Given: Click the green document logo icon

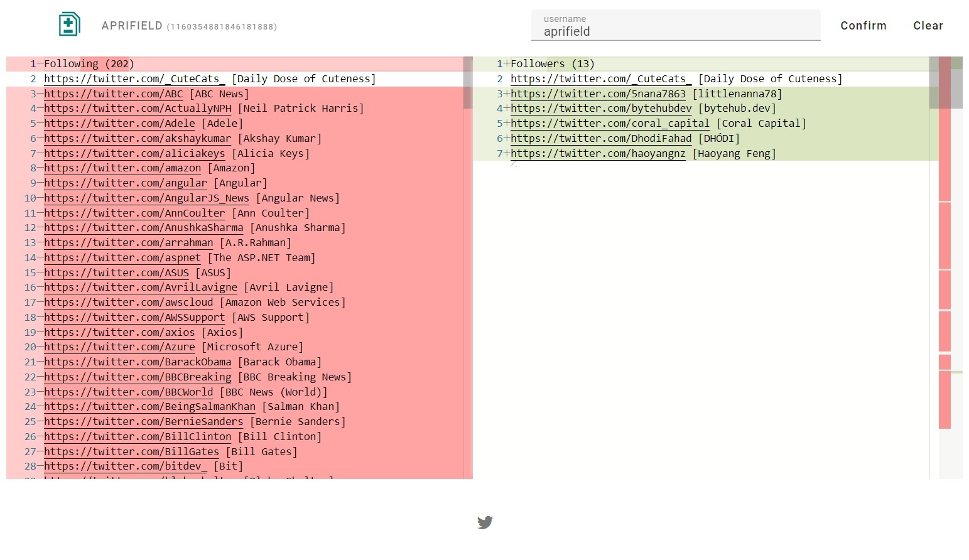Looking at the screenshot, I should pos(69,24).
